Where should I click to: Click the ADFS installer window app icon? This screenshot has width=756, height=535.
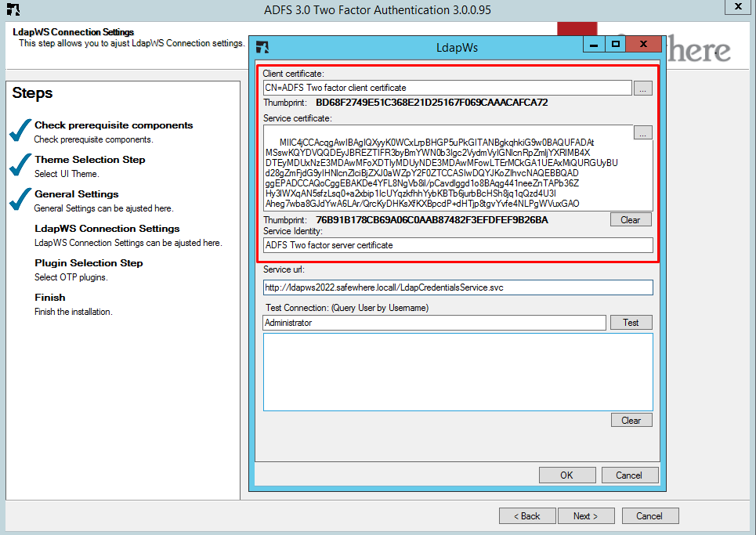click(x=13, y=9)
